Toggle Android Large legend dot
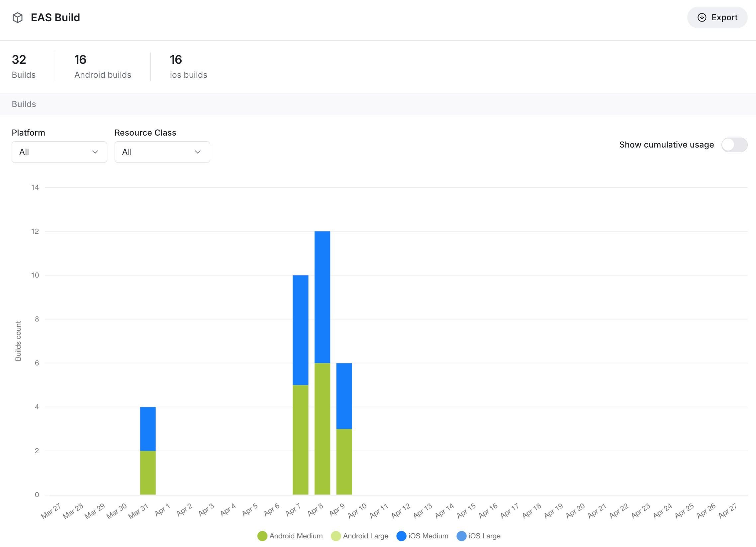 tap(336, 536)
